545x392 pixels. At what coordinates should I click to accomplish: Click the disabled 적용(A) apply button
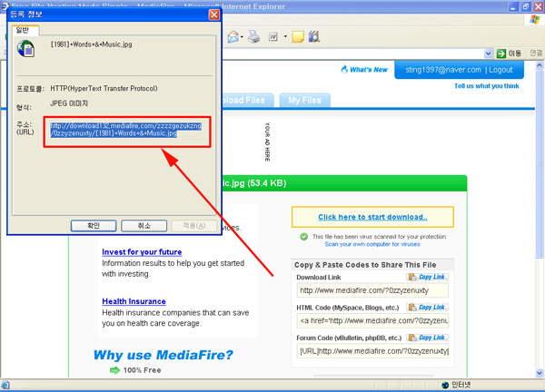tap(194, 226)
